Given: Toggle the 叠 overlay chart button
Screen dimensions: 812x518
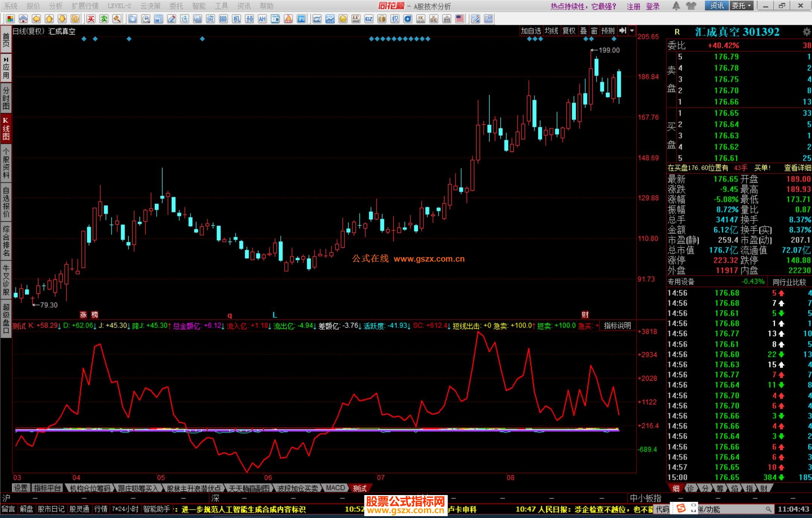Looking at the screenshot, I should point(583,31).
